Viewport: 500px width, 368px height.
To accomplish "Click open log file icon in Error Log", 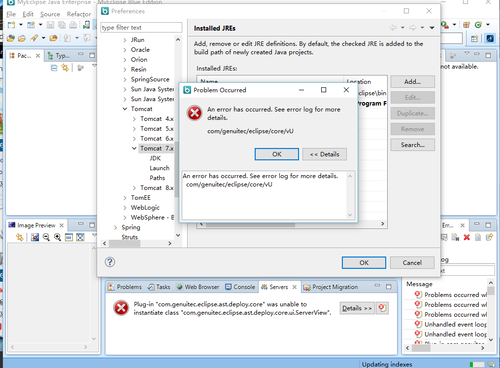I will 478,237.
